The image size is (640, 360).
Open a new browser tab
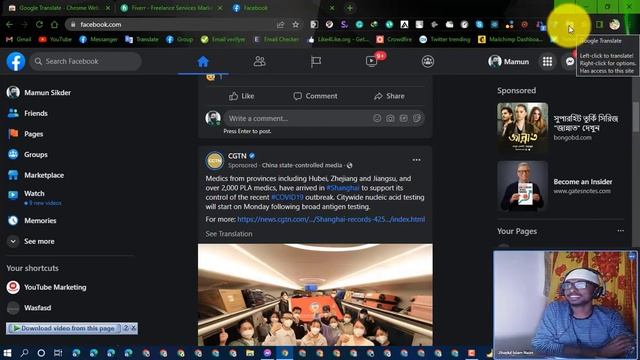pos(350,8)
